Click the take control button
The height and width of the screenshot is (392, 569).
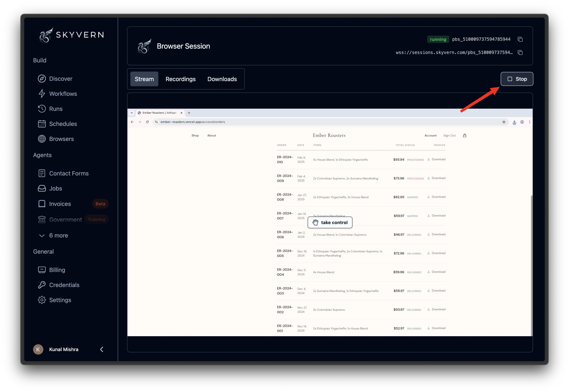coord(330,223)
